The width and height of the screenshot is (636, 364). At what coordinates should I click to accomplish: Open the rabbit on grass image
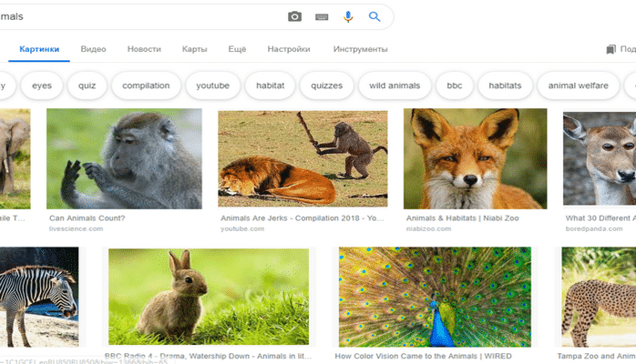coord(209,297)
